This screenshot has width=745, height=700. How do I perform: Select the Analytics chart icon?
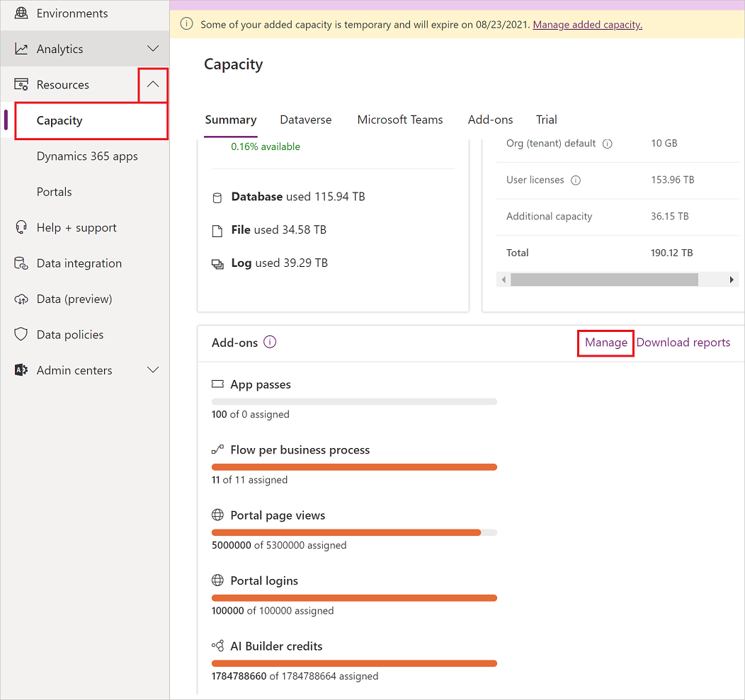pos(21,48)
